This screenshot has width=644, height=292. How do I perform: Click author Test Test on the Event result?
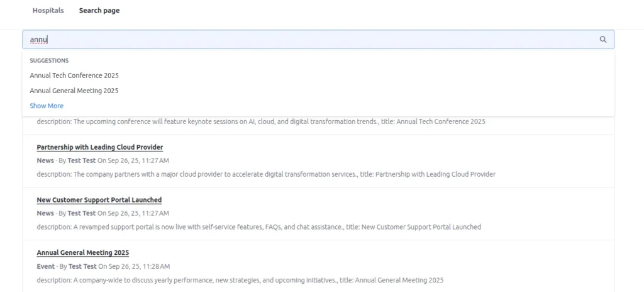(x=83, y=266)
